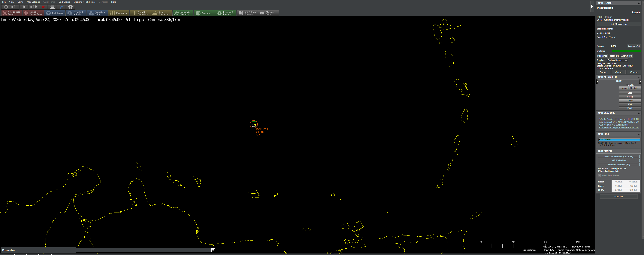Open Missions + Ref. Points menu
Viewport: 644px width, 255px height.
click(x=84, y=2)
